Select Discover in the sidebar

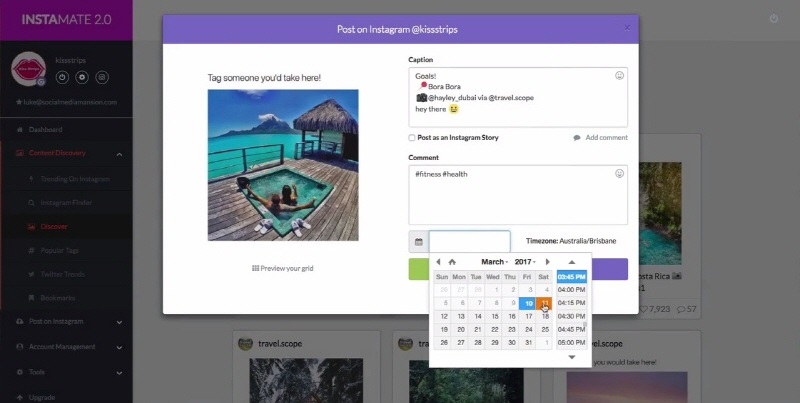click(54, 226)
